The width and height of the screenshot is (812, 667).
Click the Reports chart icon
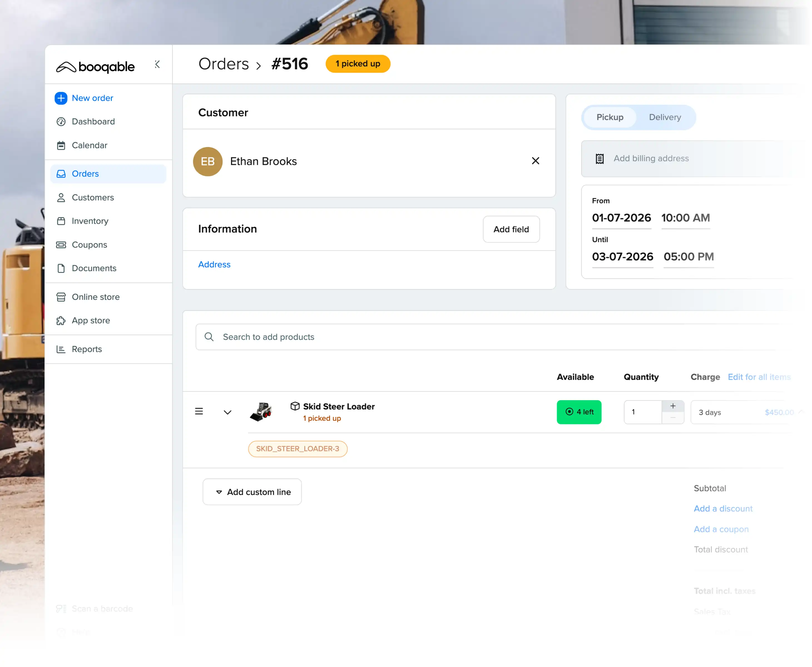[61, 350]
